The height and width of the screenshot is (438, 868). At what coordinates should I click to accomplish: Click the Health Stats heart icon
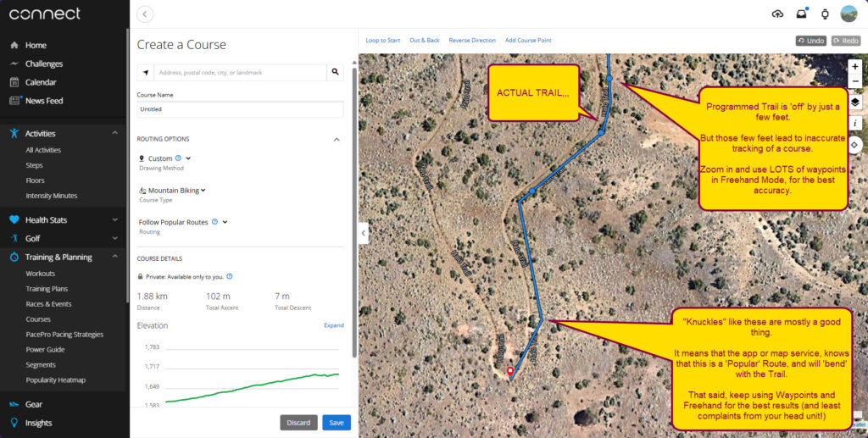[14, 219]
